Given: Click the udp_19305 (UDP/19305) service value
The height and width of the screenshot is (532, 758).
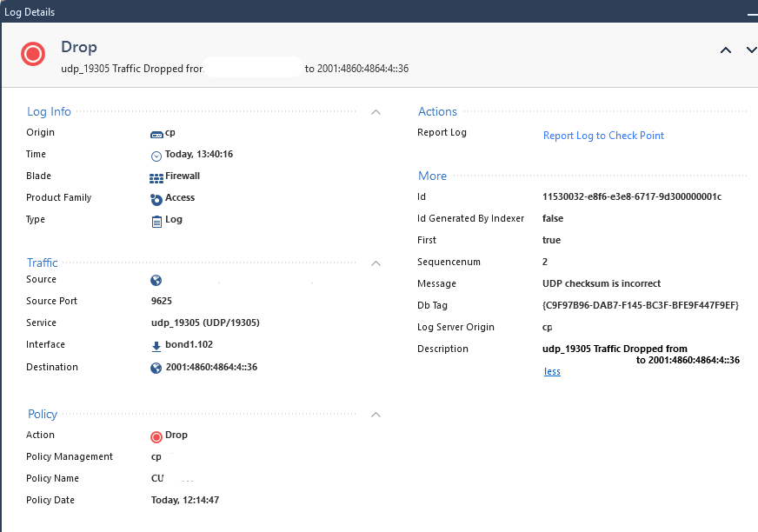Looking at the screenshot, I should 205,323.
